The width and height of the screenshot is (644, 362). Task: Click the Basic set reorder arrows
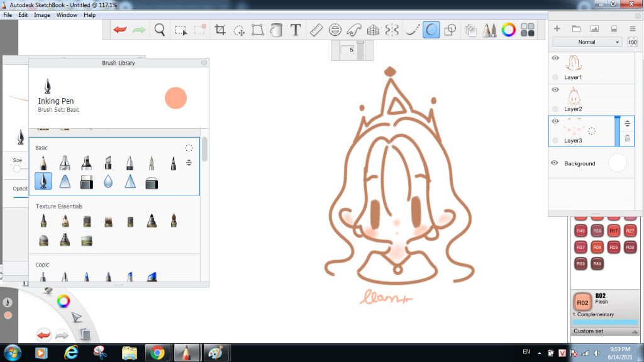[189, 163]
